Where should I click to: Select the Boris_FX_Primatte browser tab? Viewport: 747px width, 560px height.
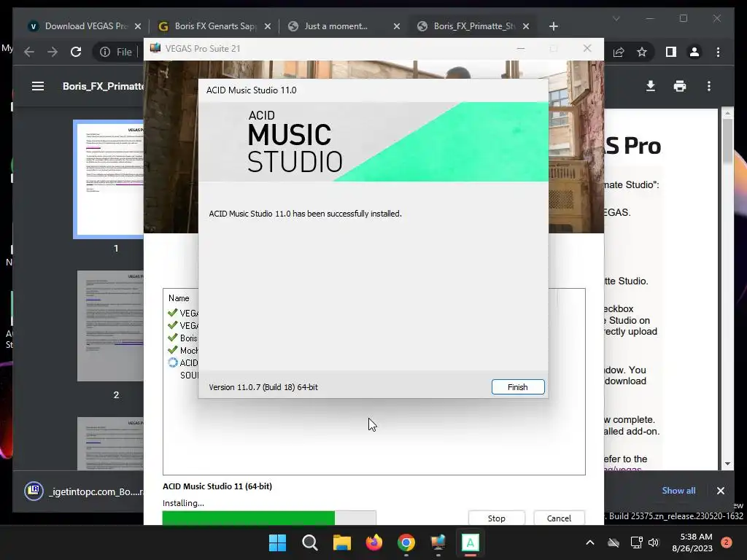click(474, 26)
